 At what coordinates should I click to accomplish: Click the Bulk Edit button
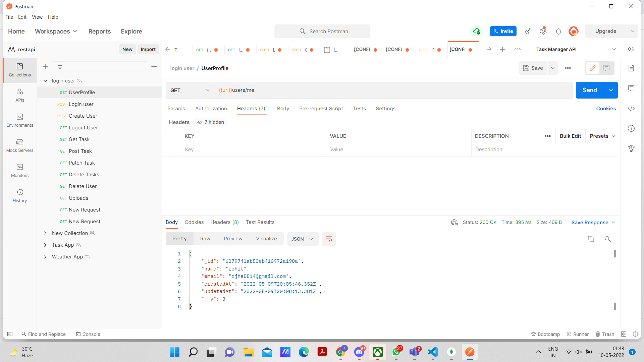click(x=570, y=136)
